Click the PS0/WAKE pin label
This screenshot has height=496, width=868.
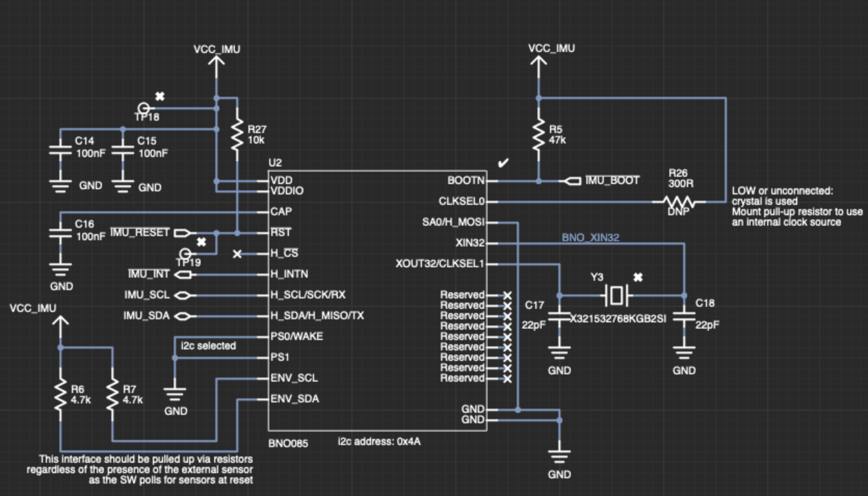(x=297, y=336)
